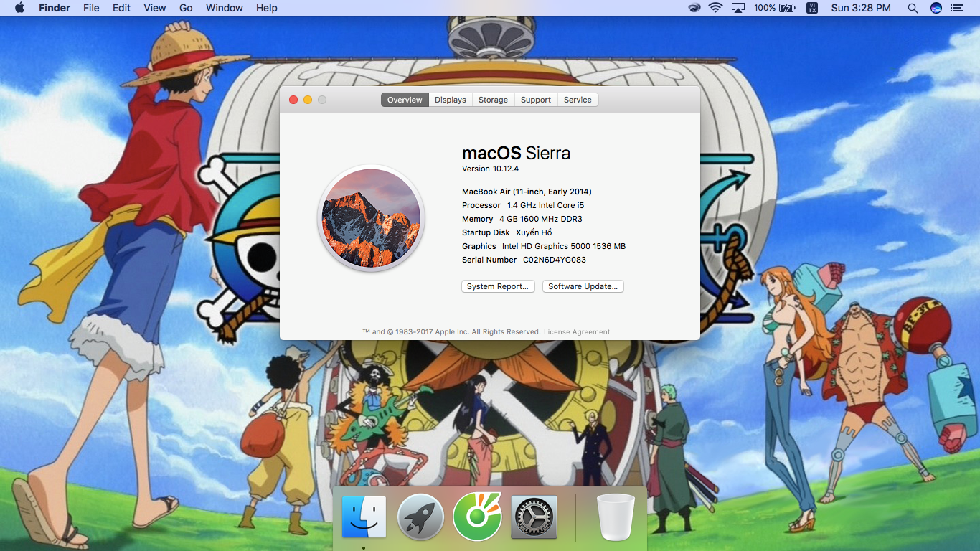Open Coc Coc browser in Dock
The height and width of the screenshot is (551, 980).
click(477, 517)
